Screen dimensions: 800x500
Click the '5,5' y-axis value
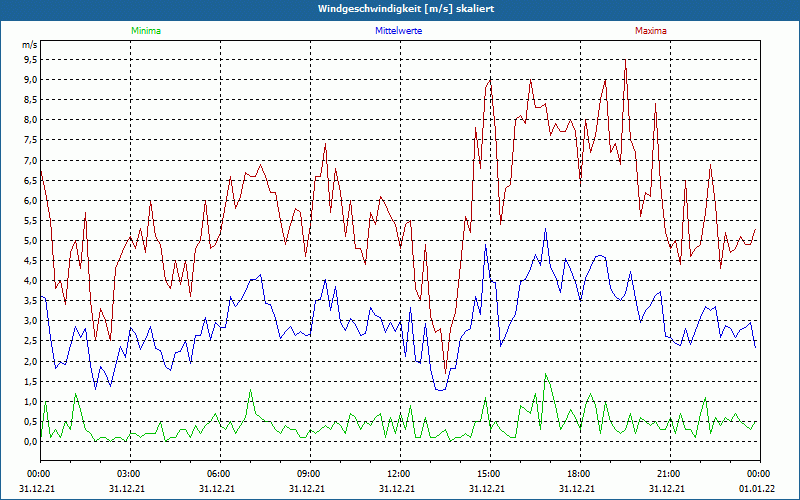(x=31, y=220)
